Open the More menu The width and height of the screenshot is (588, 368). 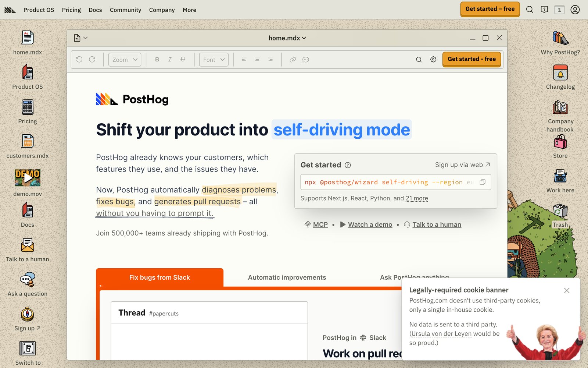(x=189, y=10)
